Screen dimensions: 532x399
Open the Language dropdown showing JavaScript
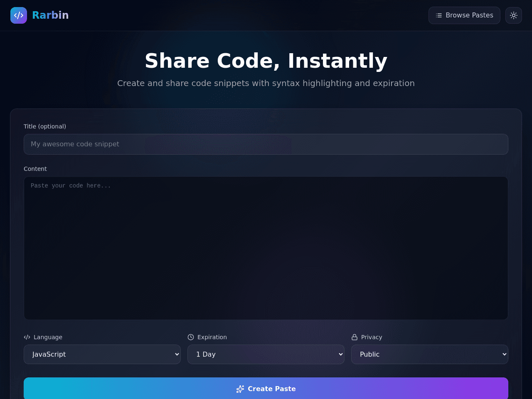point(102,354)
